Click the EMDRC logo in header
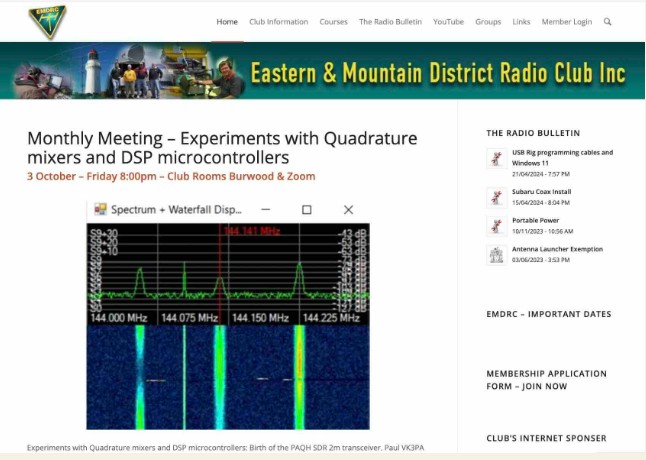 [47, 21]
